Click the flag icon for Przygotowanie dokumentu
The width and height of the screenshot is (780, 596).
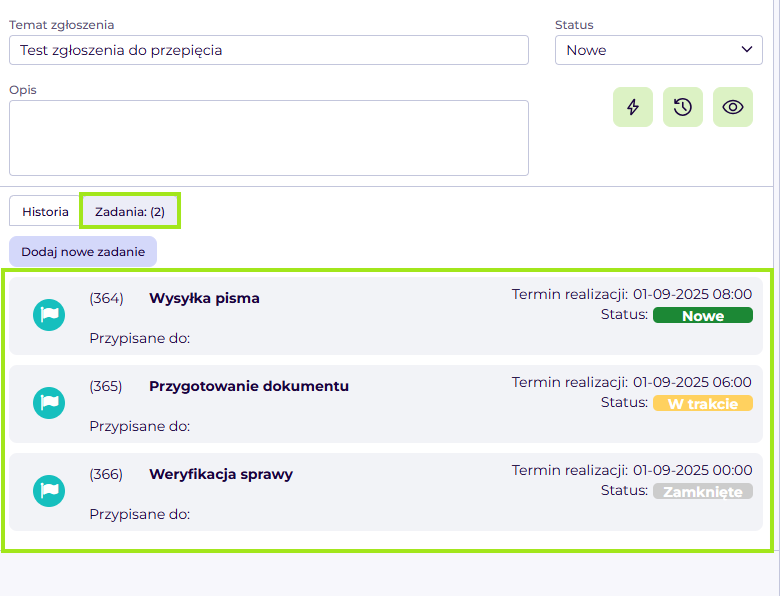[49, 403]
